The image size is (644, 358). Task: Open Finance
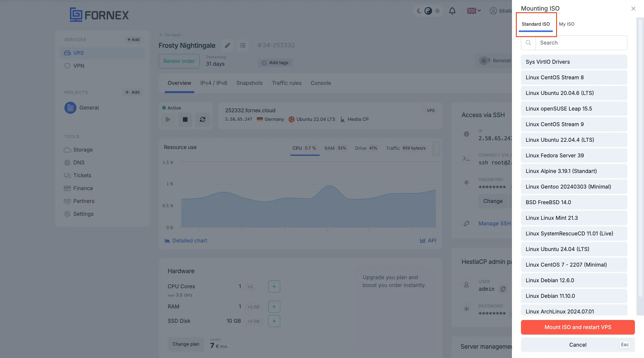point(78,188)
